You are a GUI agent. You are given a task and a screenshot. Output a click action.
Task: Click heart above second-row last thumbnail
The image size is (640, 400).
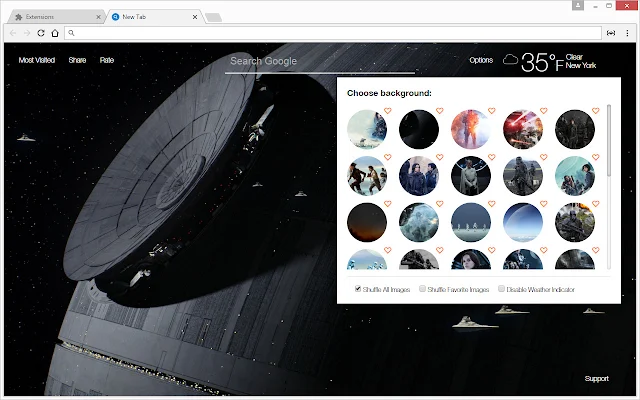tap(596, 157)
